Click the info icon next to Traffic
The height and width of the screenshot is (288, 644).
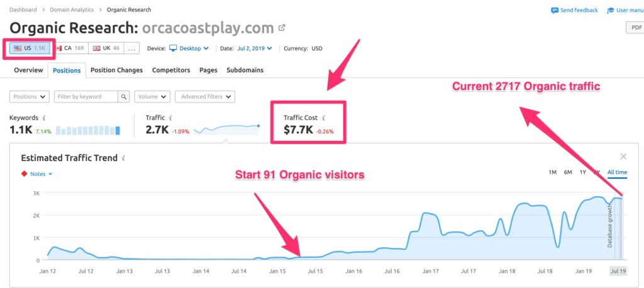[x=170, y=118]
